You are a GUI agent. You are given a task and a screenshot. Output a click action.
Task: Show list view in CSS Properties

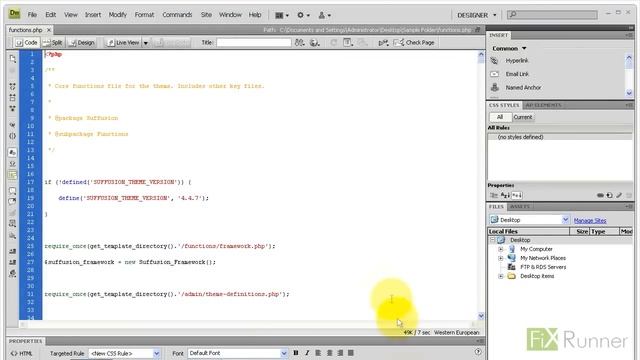(x=505, y=195)
